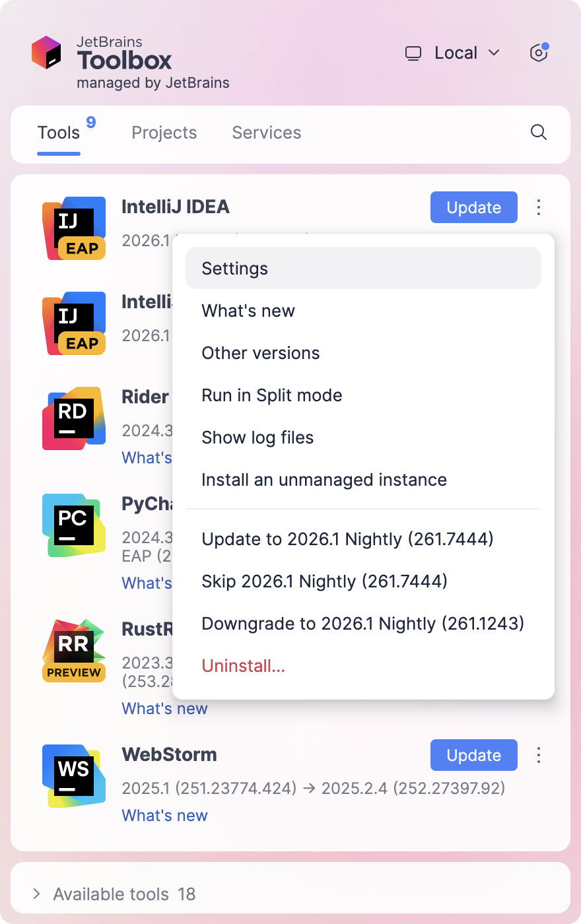Image resolution: width=581 pixels, height=924 pixels.
Task: Switch to the Projects tab
Action: (164, 133)
